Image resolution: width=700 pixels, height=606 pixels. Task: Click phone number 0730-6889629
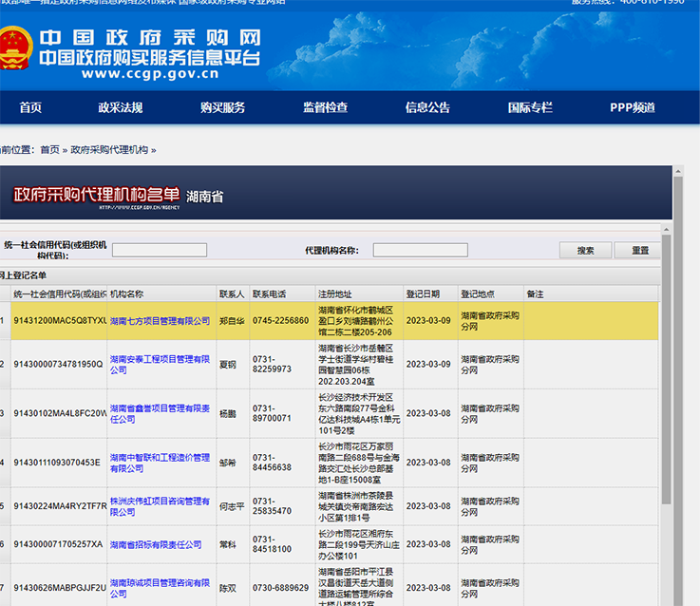tap(280, 588)
